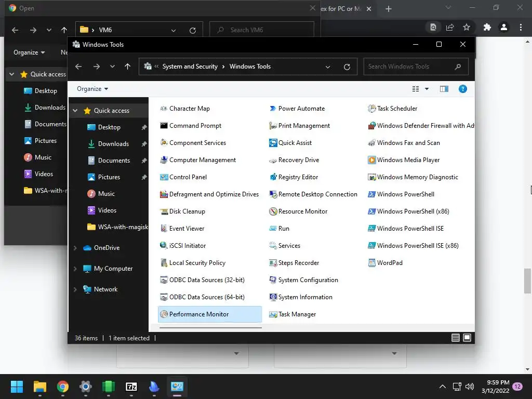Image resolution: width=532 pixels, height=399 pixels.
Task: Click the Search VM6 field in Open dialog
Action: pyautogui.click(x=262, y=30)
